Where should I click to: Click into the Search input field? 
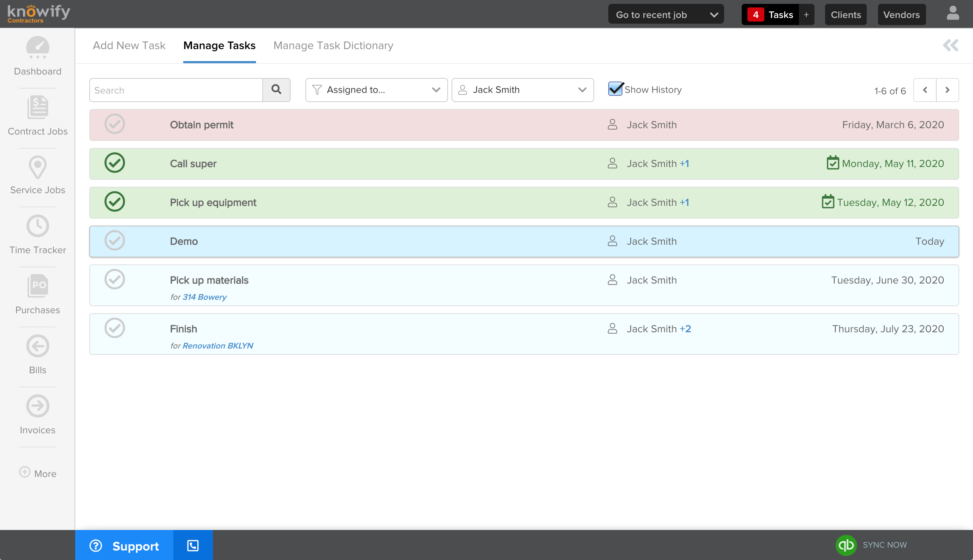[176, 90]
